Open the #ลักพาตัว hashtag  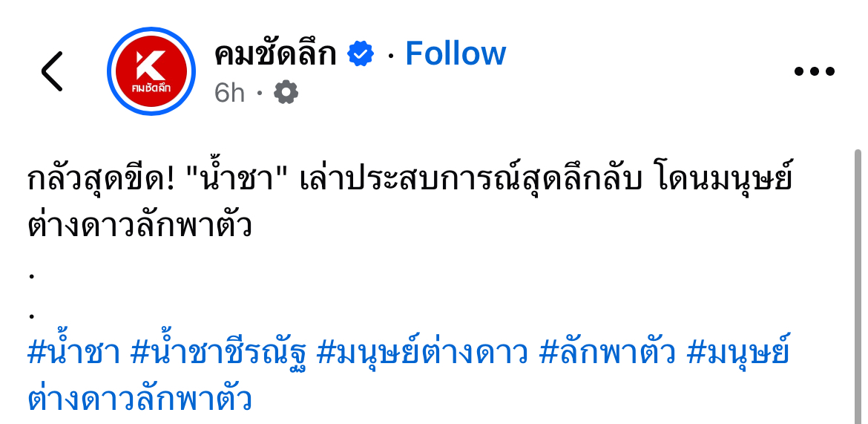coord(607,353)
